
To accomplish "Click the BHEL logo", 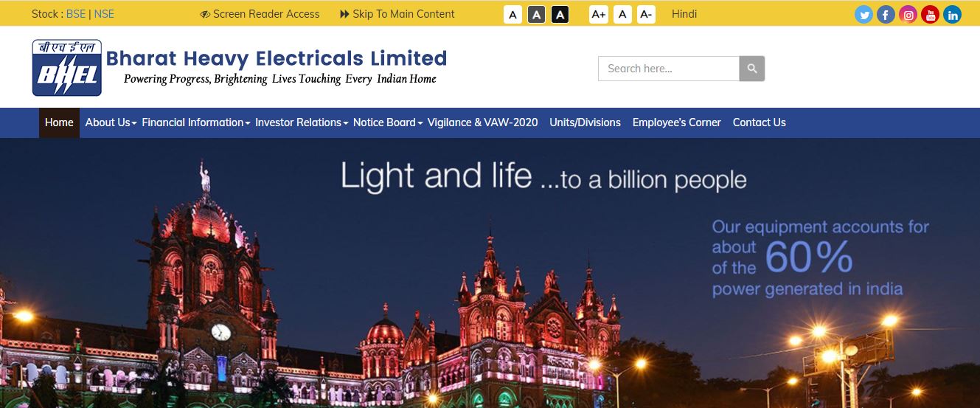I will tap(67, 68).
